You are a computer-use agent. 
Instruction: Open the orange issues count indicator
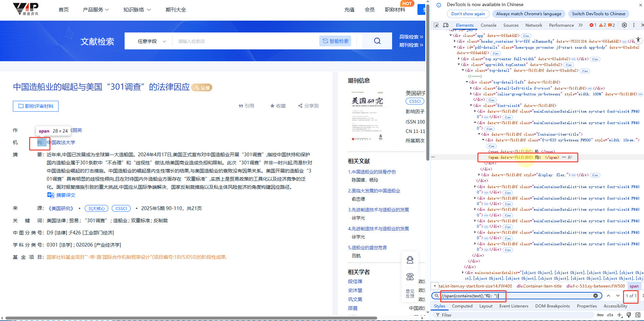tap(611, 25)
